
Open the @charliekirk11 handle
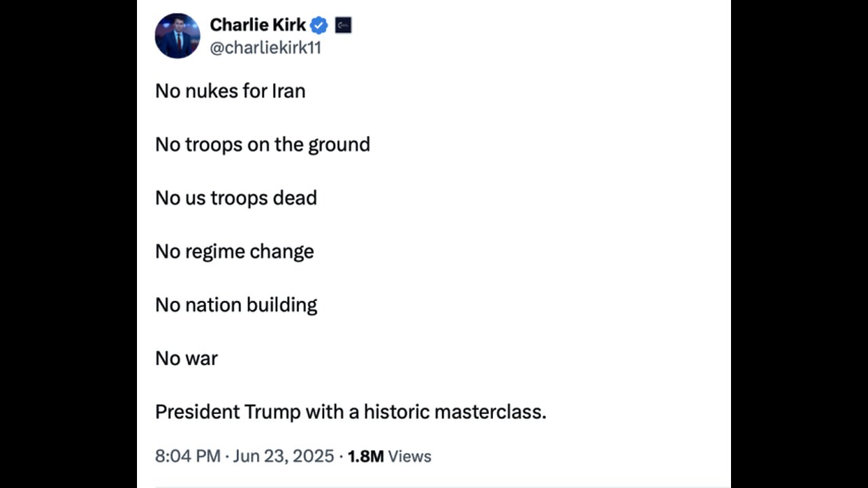[x=265, y=48]
